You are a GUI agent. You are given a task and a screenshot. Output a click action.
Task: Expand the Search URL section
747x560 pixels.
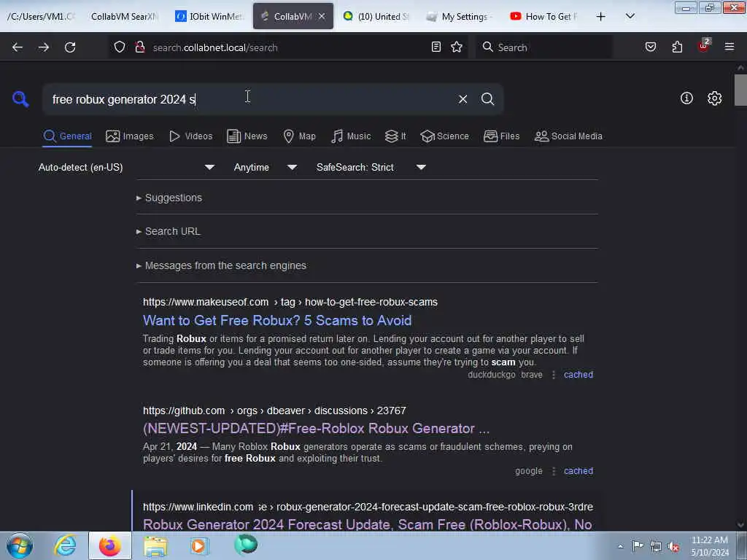tap(169, 231)
